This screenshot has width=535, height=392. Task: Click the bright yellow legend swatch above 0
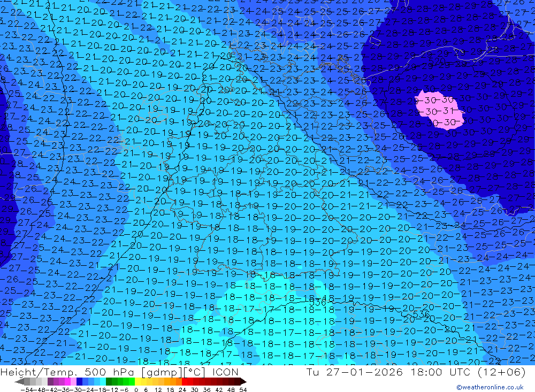click(138, 382)
